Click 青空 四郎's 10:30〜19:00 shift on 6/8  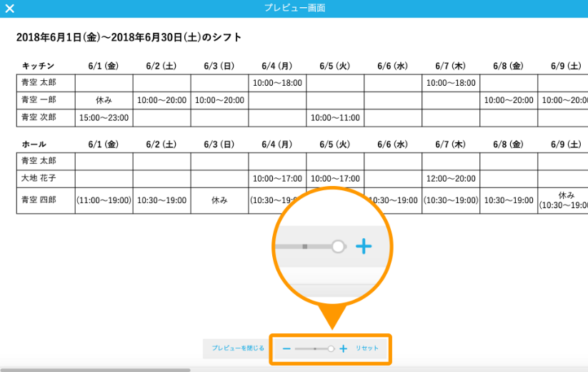tap(509, 200)
